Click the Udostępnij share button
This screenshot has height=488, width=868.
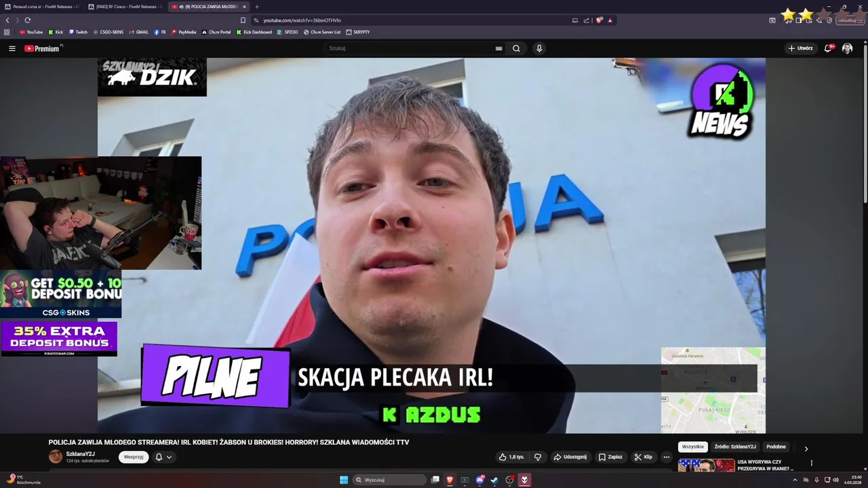pos(570,457)
